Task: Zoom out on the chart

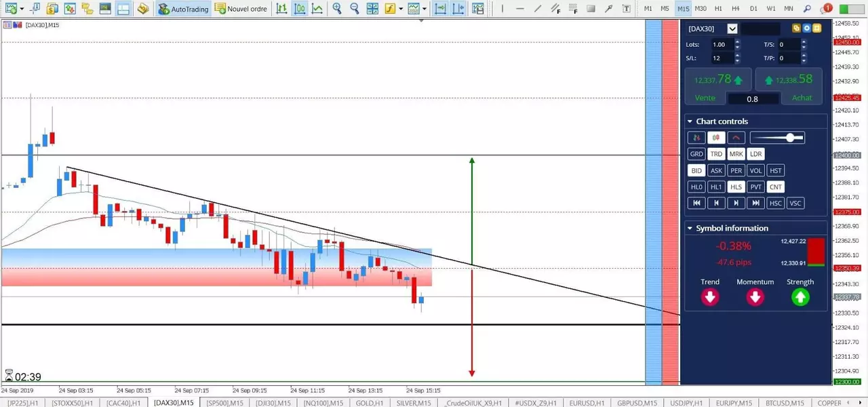Action: pyautogui.click(x=355, y=9)
